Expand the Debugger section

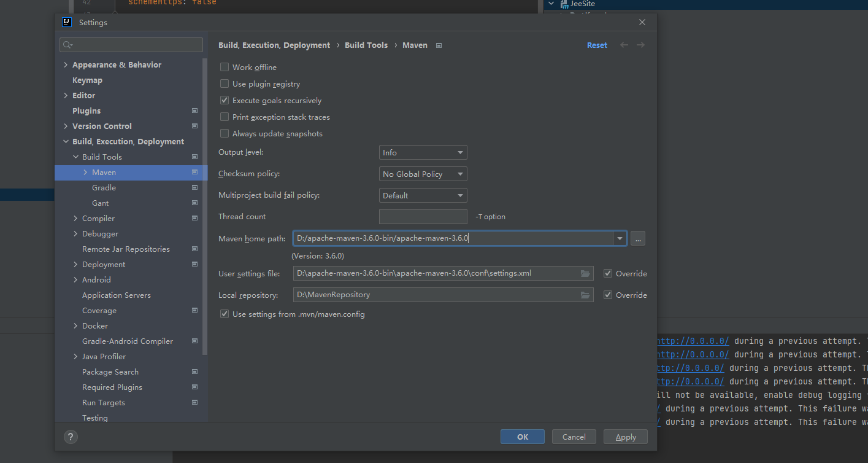coord(75,234)
